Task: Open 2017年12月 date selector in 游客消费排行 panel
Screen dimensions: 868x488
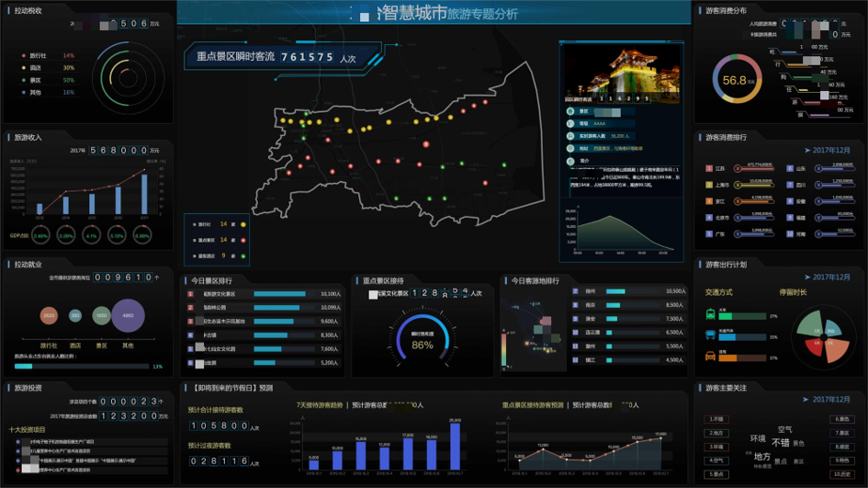Action: click(827, 150)
